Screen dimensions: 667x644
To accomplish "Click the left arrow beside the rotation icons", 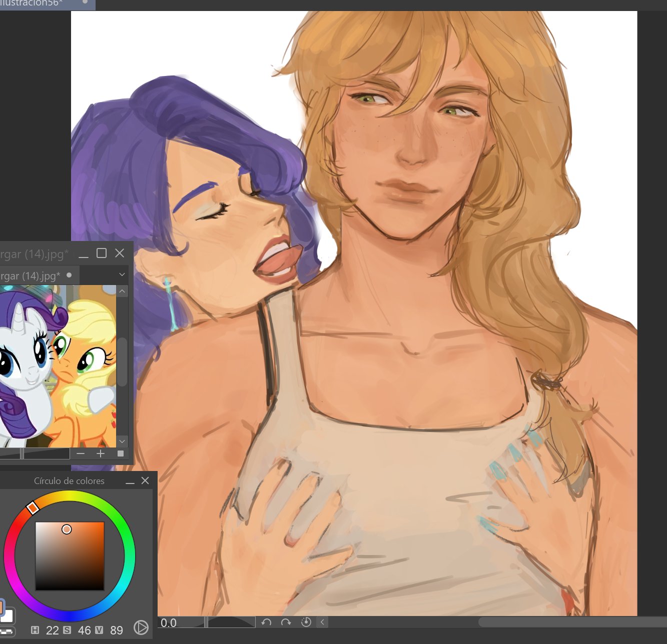I will [323, 622].
